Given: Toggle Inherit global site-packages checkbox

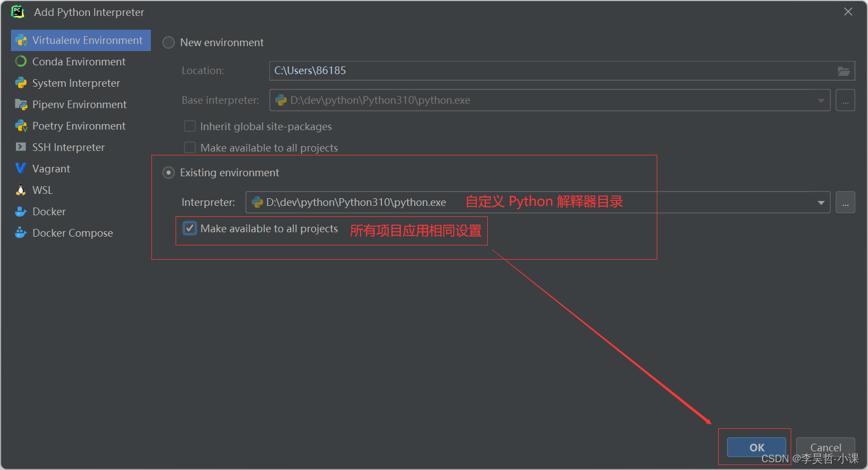Looking at the screenshot, I should point(190,126).
